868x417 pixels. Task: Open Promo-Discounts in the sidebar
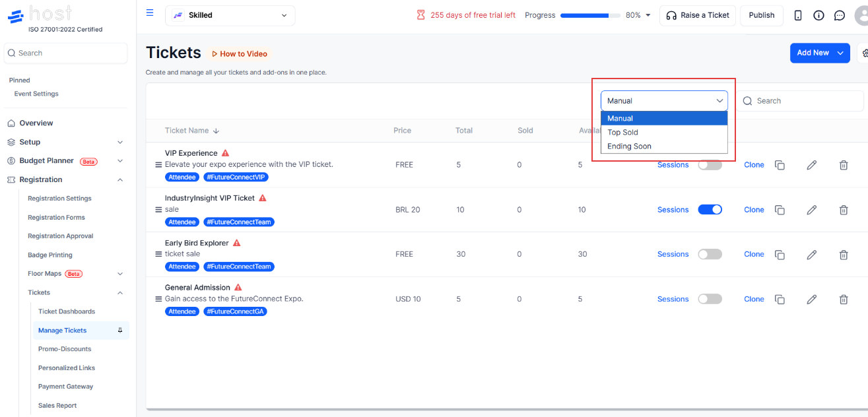coord(65,349)
